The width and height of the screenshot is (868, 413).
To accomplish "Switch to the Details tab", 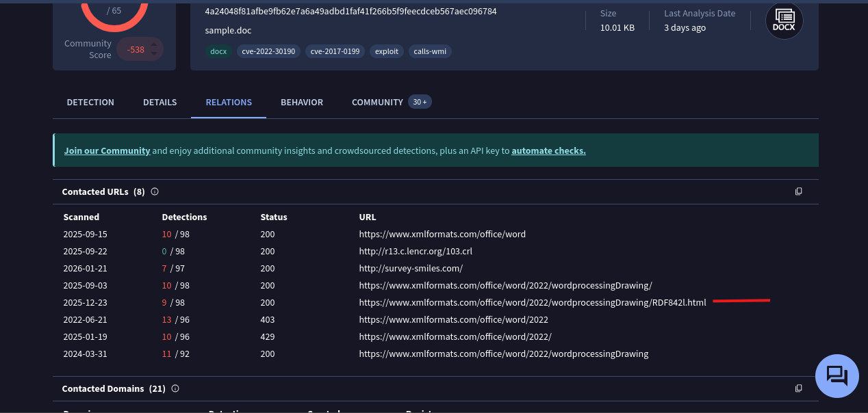I will 160,102.
